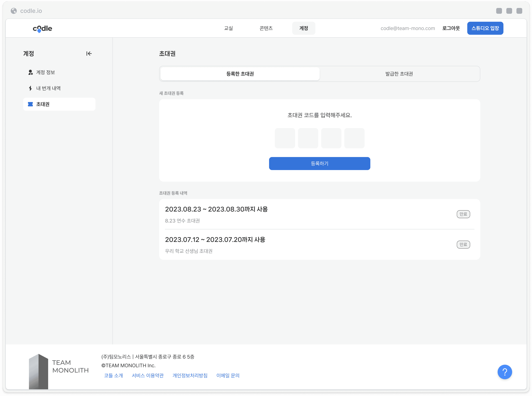Image resolution: width=532 pixels, height=396 pixels.
Task: Select the 등록한 초대권 tab
Action: coord(240,74)
